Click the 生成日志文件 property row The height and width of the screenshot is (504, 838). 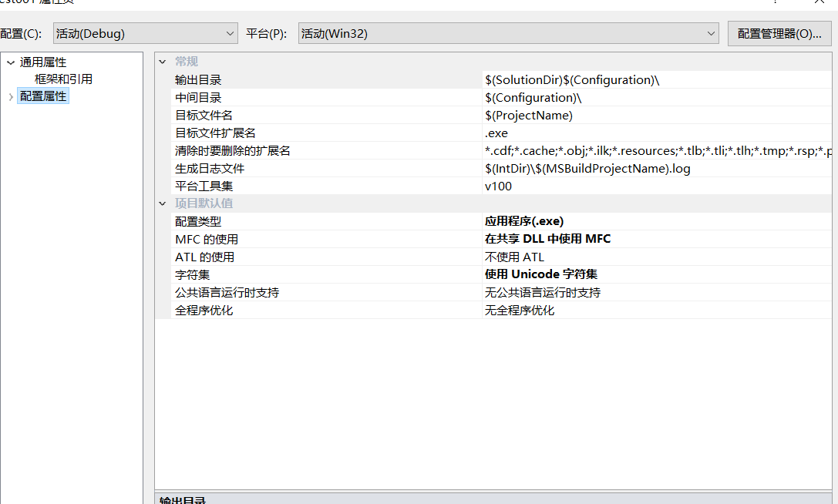pos(308,168)
